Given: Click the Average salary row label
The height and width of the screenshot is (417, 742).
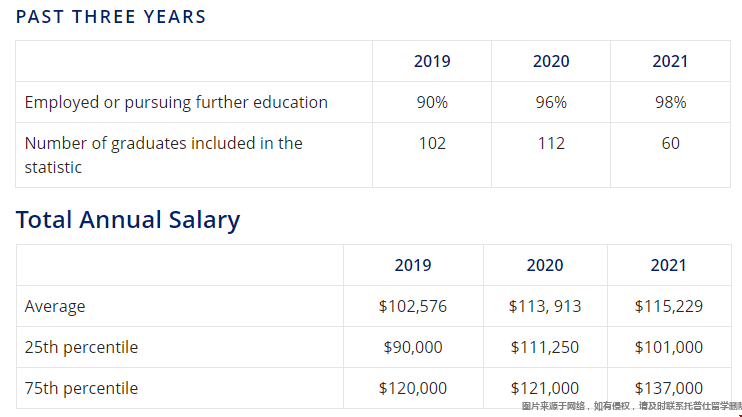Looking at the screenshot, I should tap(55, 307).
